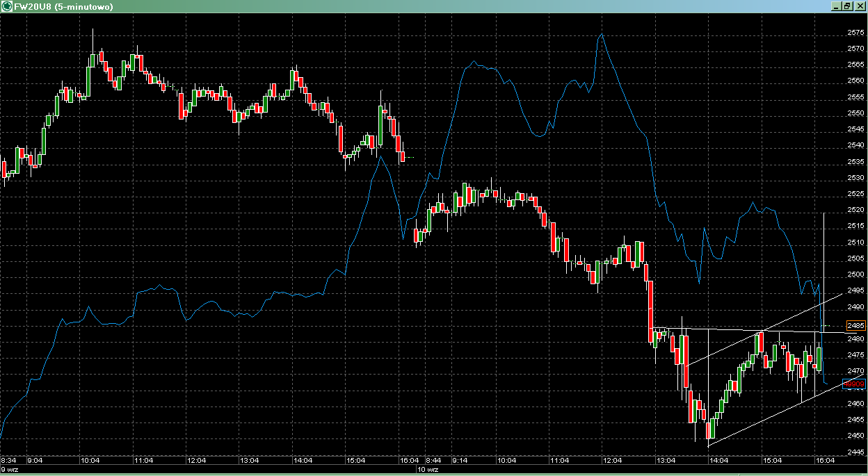Image resolution: width=868 pixels, height=476 pixels.
Task: Click the 2515 price axis label
Action: pyautogui.click(x=855, y=226)
